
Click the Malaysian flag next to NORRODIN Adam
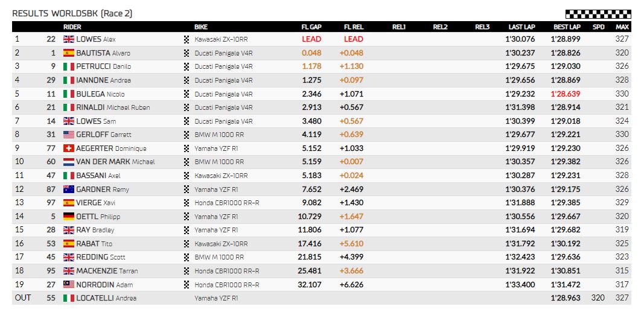point(69,284)
